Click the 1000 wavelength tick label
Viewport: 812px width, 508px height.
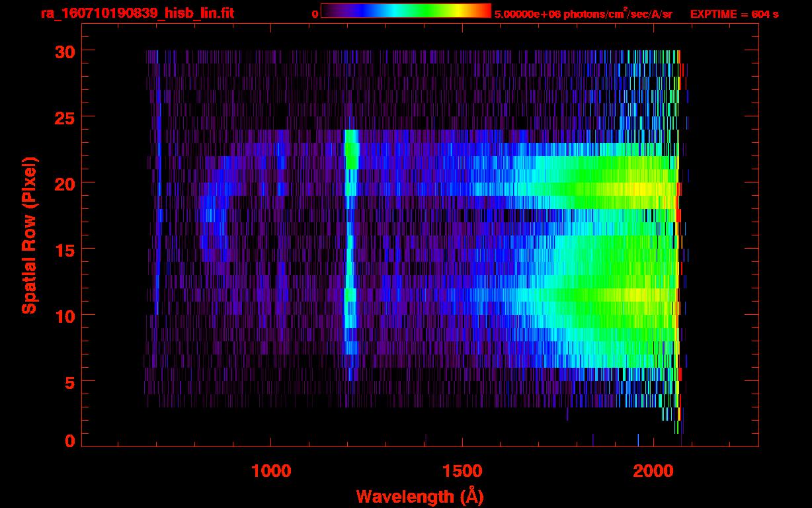271,471
